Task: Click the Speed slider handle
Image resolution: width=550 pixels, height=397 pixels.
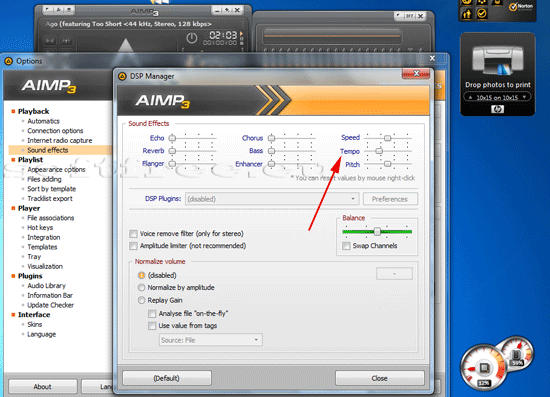Action: (x=387, y=138)
